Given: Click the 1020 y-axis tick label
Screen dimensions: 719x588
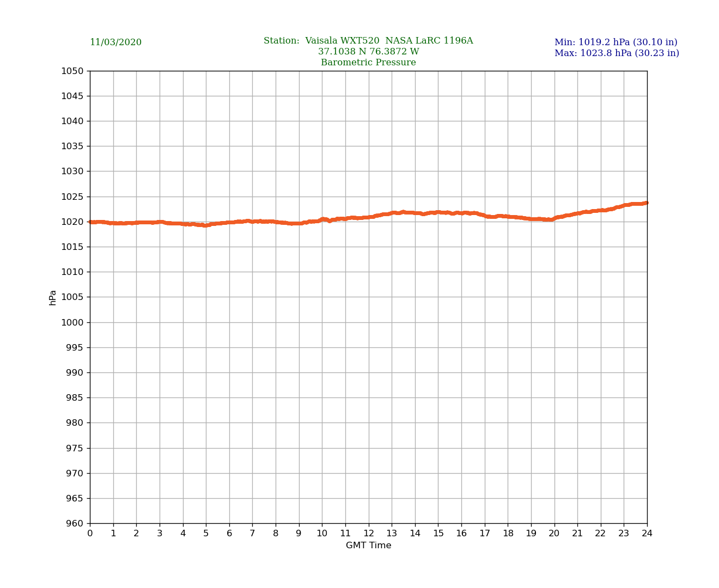Looking at the screenshot, I should [x=72, y=222].
